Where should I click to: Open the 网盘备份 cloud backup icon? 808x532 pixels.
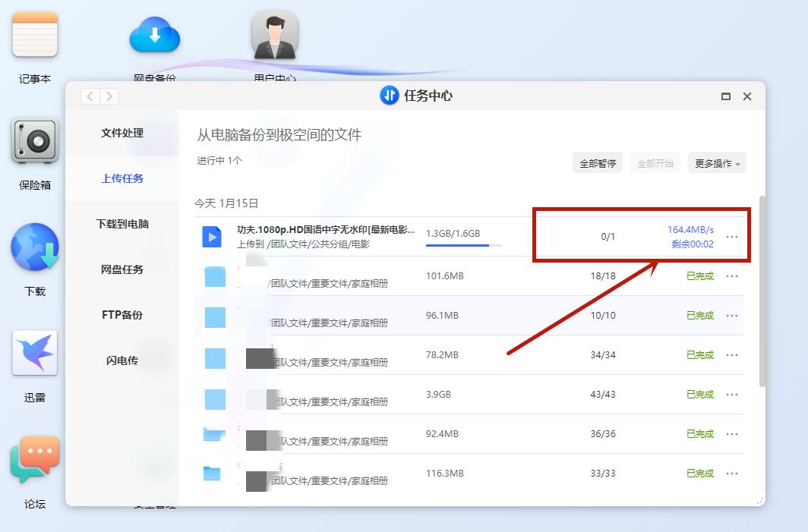click(155, 35)
